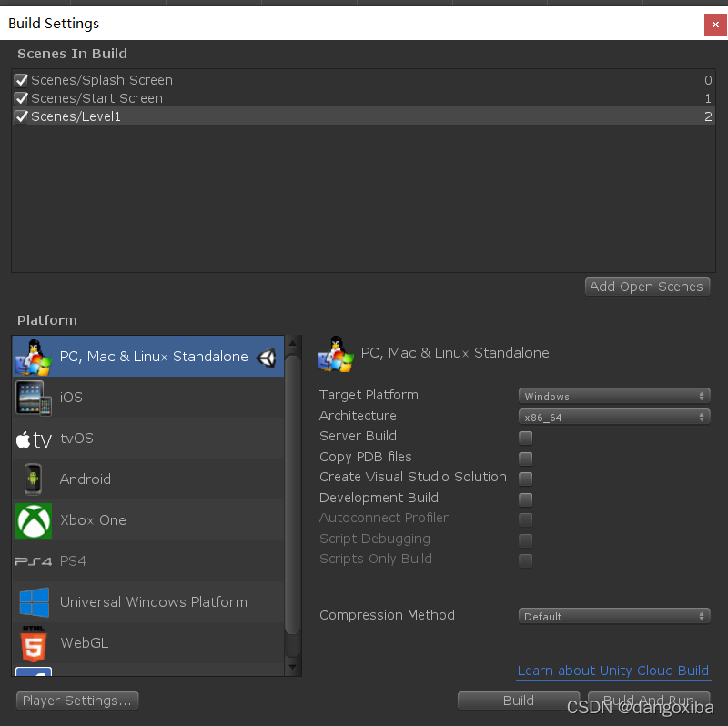The width and height of the screenshot is (728, 726).
Task: Select the tvOS platform row
Action: click(148, 439)
